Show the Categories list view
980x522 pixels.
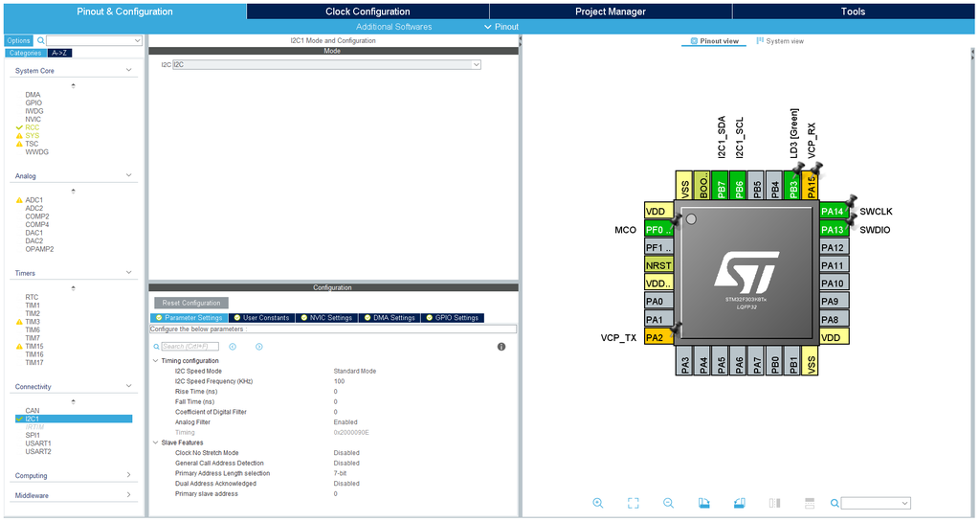tap(25, 53)
